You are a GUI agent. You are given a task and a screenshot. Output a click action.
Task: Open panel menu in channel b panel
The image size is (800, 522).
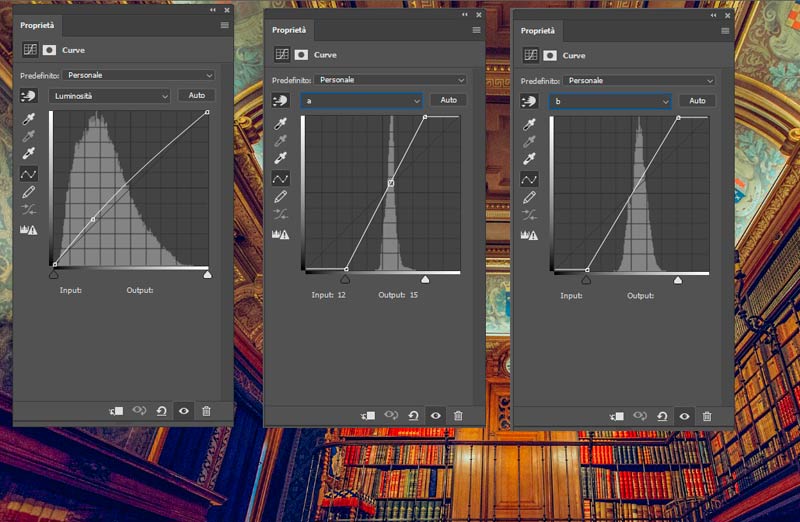pos(725,31)
